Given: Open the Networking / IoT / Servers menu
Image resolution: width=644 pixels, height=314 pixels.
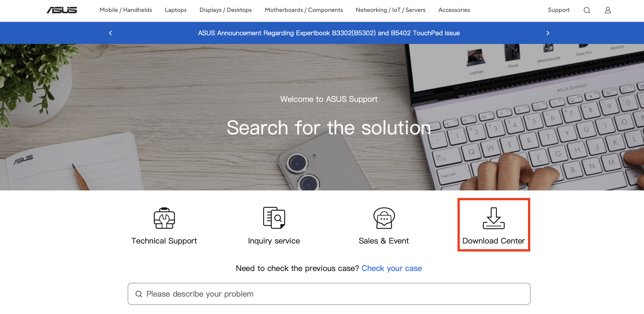Looking at the screenshot, I should click(390, 10).
